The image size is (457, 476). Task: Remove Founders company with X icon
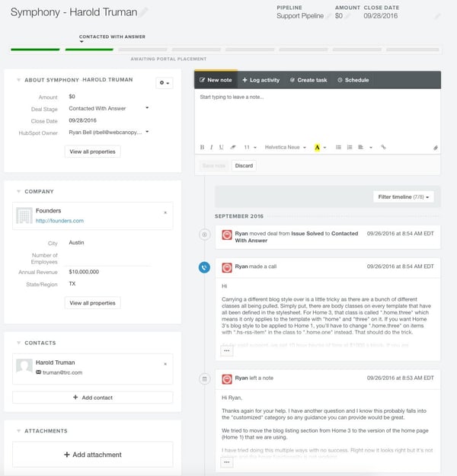165,212
